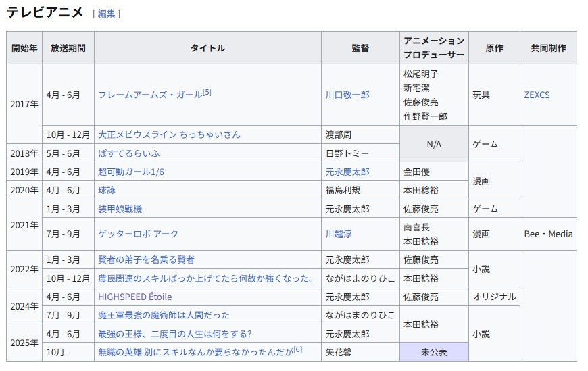Click the 編集 edit link beside テレビアニメ
This screenshot has height=371, width=588.
[106, 14]
